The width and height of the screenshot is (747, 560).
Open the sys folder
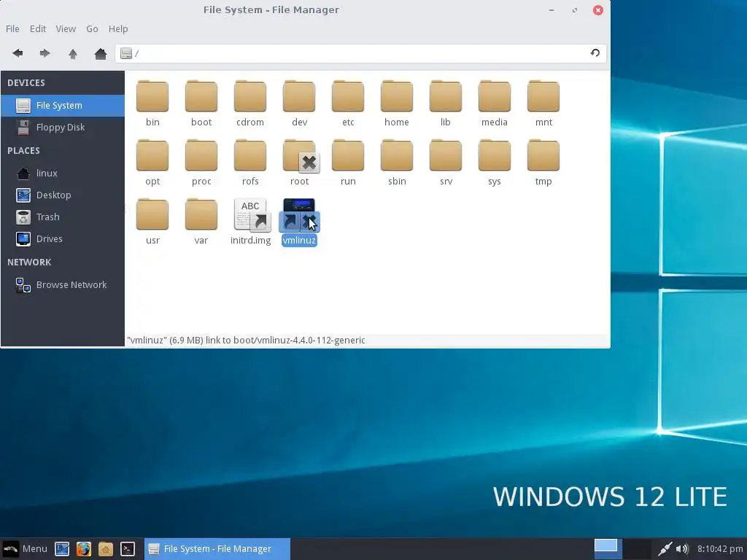[x=495, y=163]
